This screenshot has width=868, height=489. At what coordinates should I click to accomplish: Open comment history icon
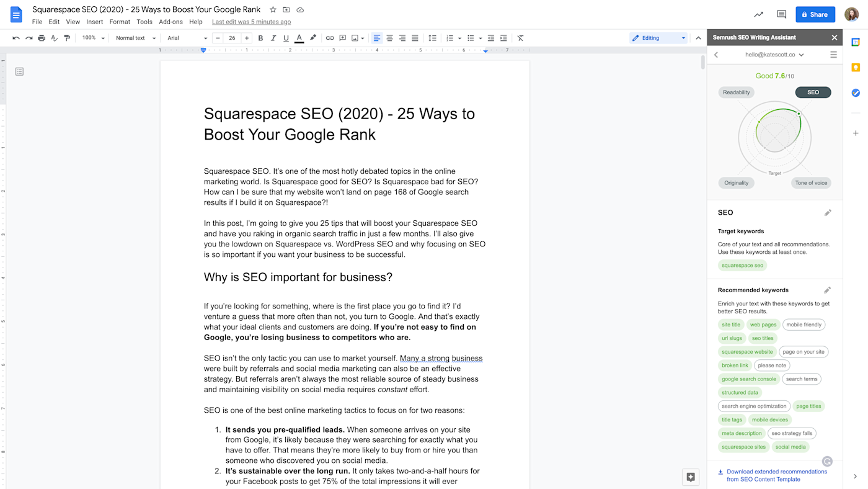coord(781,14)
